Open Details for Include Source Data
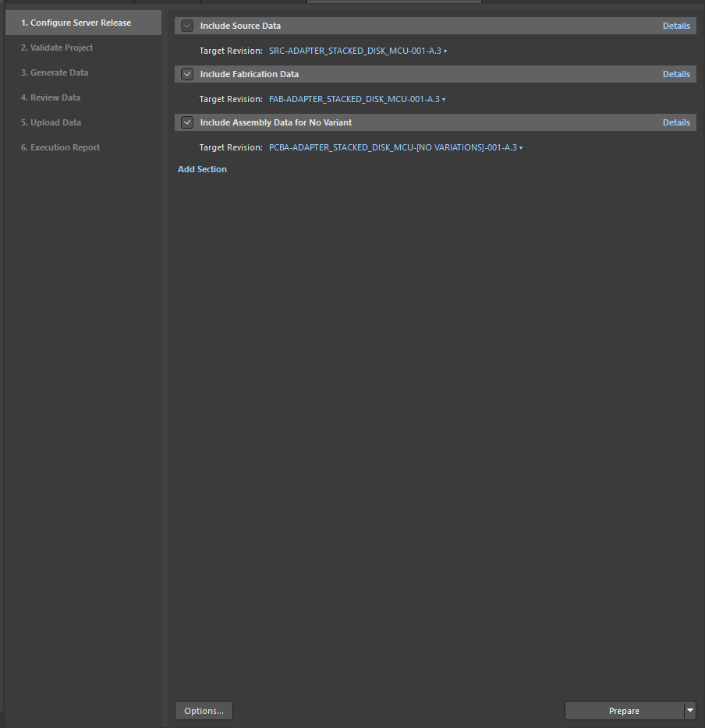The height and width of the screenshot is (728, 705). 676,26
